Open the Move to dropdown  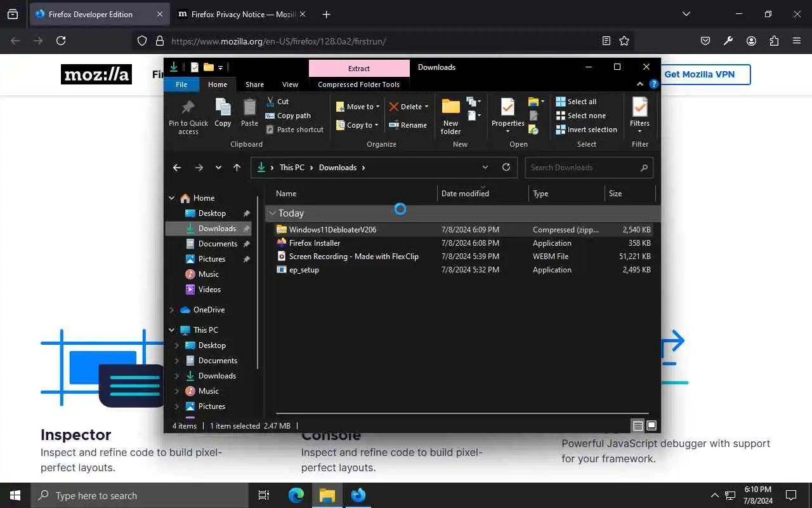coord(358,107)
